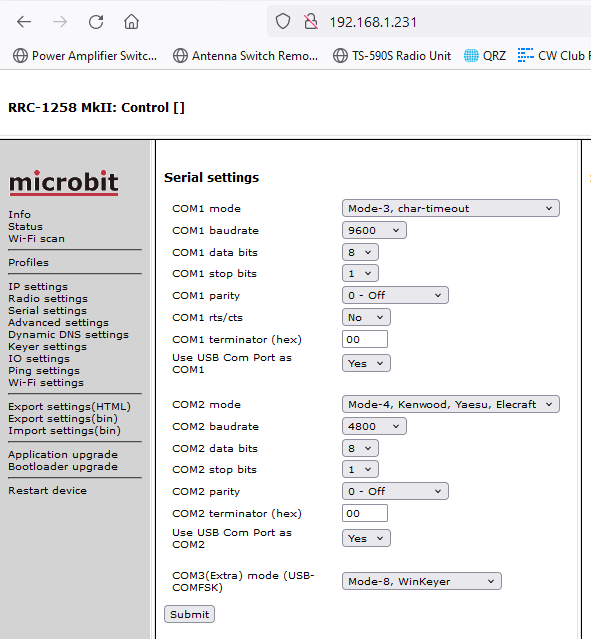Click the shield tracking protection icon
Image resolution: width=591 pixels, height=639 pixels.
tap(282, 22)
